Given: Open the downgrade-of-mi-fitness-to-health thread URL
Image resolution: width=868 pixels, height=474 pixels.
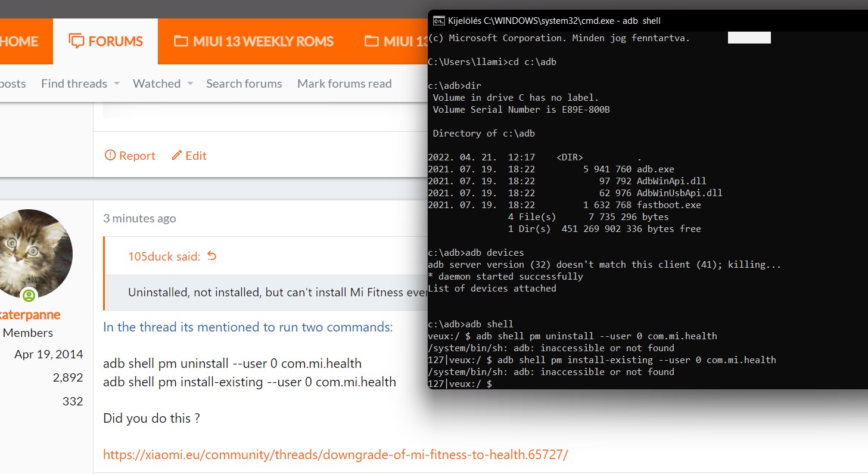Looking at the screenshot, I should (x=335, y=454).
